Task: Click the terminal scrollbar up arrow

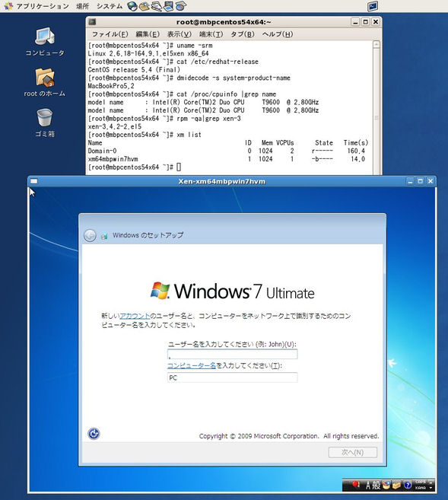Action: [377, 44]
